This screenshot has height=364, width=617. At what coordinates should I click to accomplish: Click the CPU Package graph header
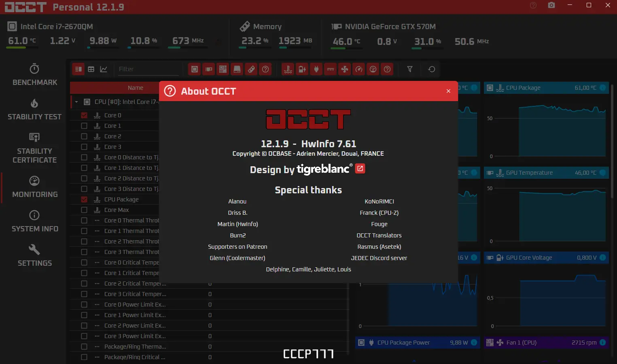coord(546,88)
